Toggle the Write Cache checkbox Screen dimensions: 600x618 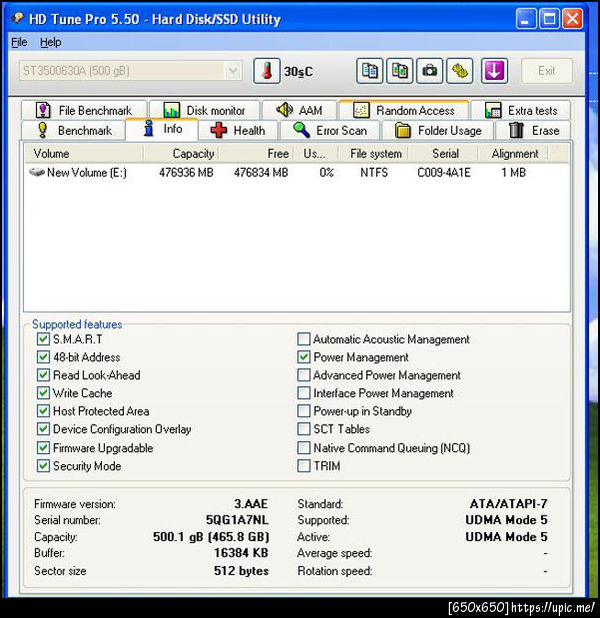click(43, 393)
